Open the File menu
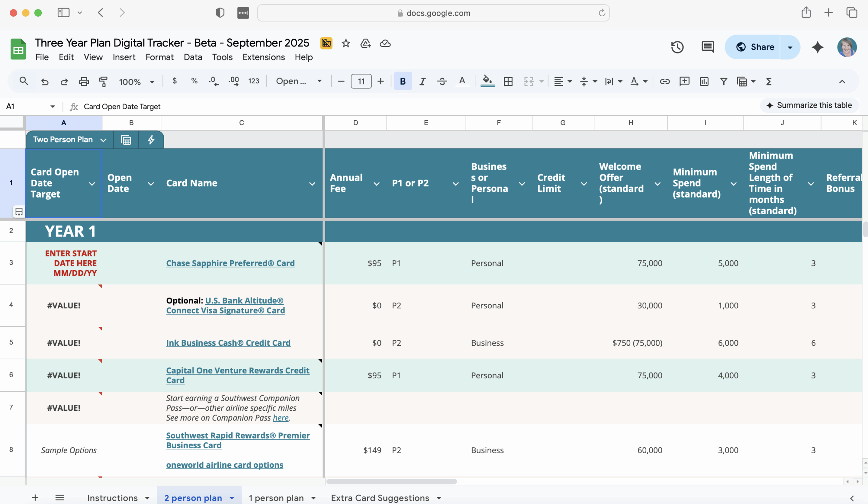The width and height of the screenshot is (868, 504). coord(42,57)
